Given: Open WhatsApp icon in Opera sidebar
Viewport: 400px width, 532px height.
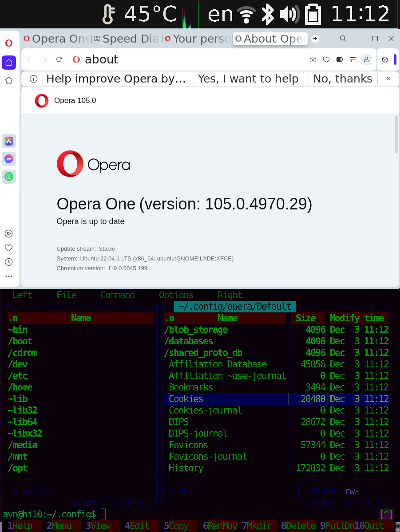Looking at the screenshot, I should point(9,177).
